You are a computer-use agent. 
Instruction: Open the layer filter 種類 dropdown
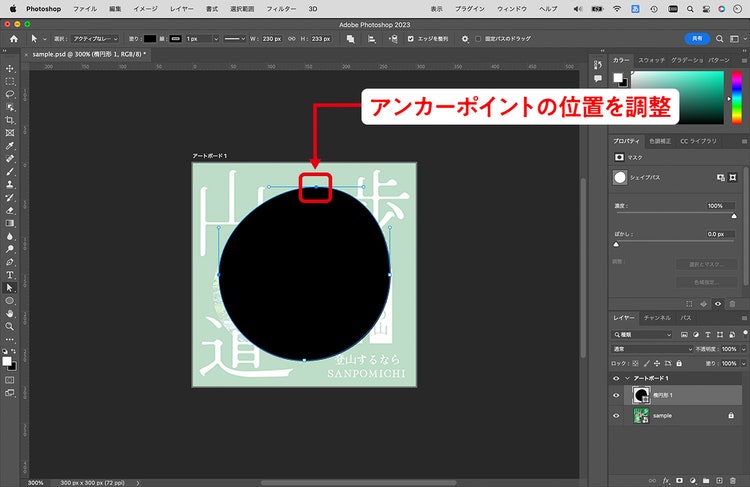[x=642, y=335]
